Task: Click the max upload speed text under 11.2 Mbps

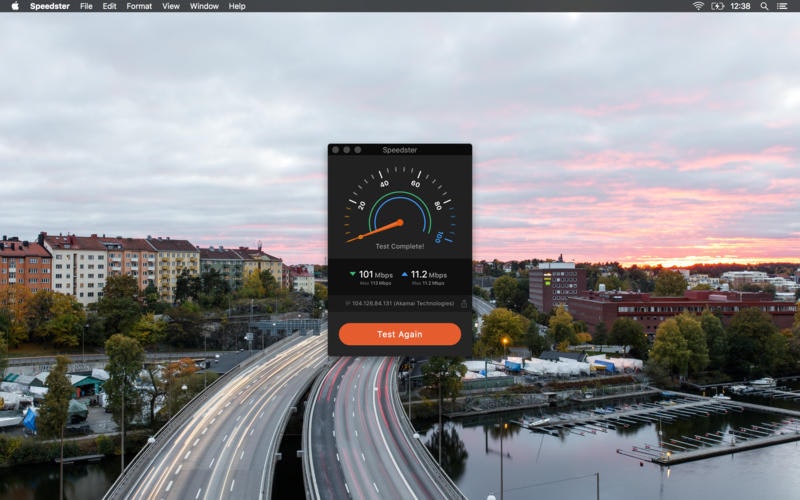Action: click(x=429, y=283)
